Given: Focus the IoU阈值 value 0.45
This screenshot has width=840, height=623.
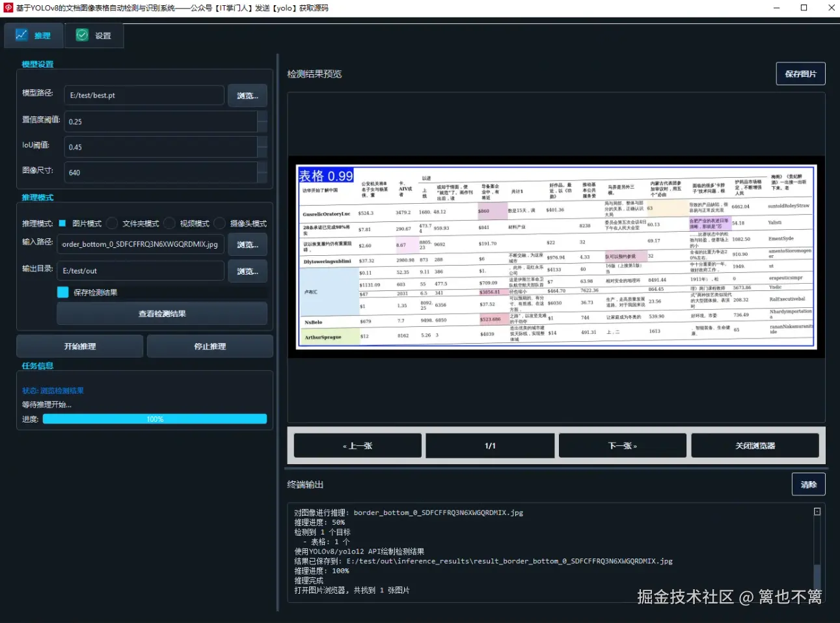Looking at the screenshot, I should click(x=160, y=147).
